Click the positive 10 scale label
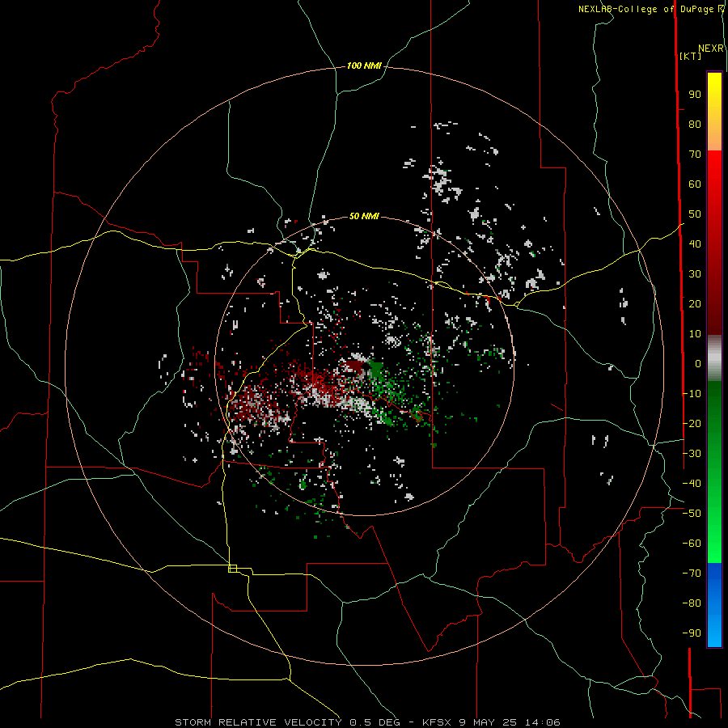 695,334
